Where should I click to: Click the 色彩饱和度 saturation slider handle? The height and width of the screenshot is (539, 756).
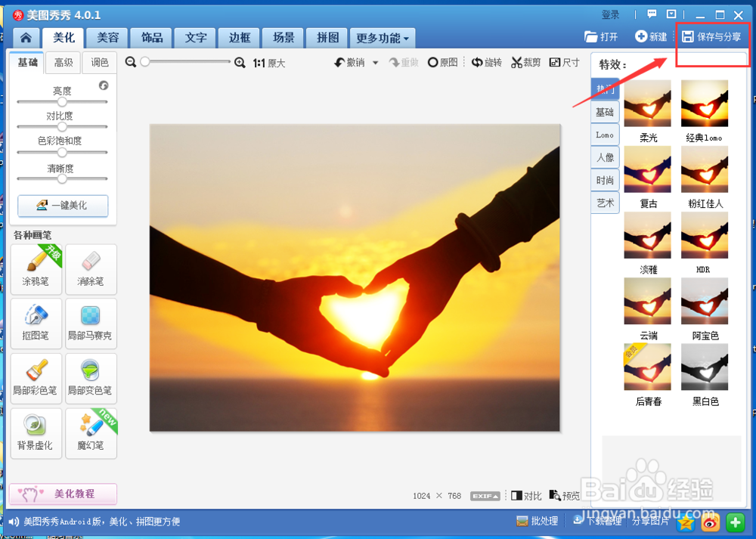pyautogui.click(x=62, y=153)
